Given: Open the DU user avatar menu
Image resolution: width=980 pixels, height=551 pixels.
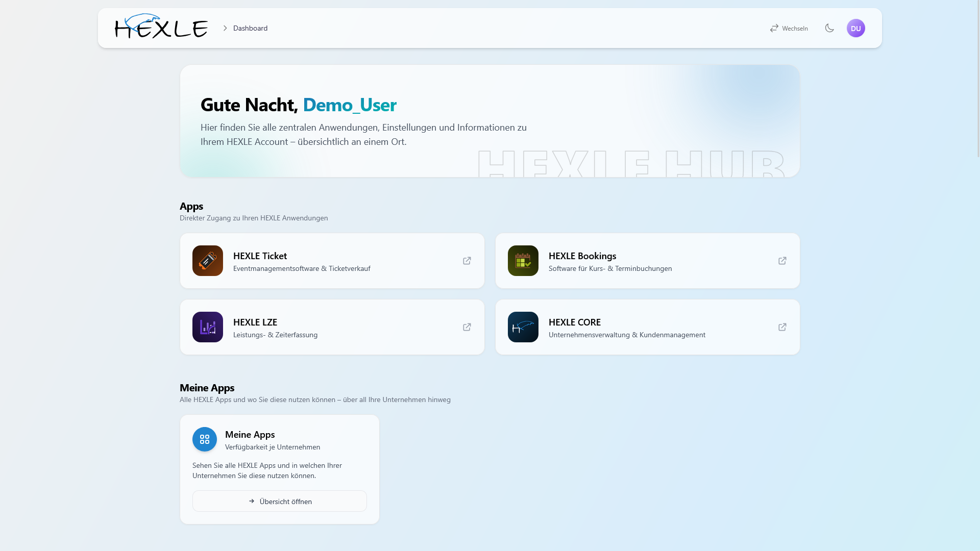Looking at the screenshot, I should pyautogui.click(x=856, y=28).
